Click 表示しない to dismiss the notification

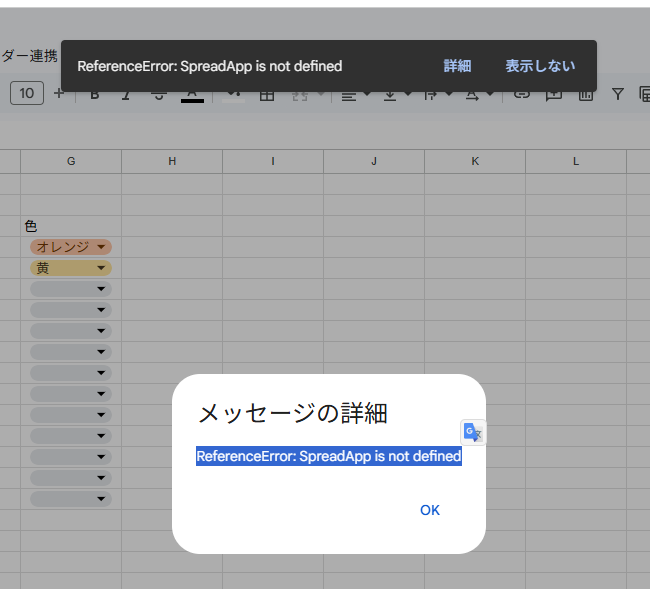coord(540,66)
